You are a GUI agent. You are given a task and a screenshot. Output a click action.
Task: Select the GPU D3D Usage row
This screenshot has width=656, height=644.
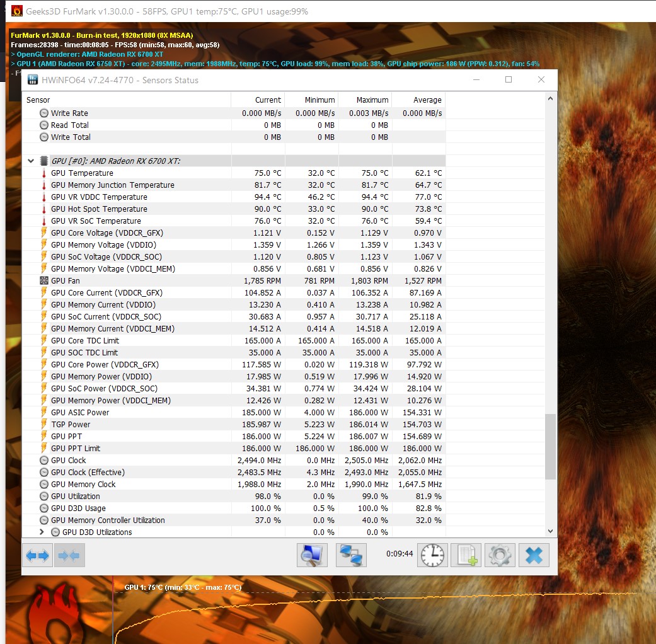[234, 509]
